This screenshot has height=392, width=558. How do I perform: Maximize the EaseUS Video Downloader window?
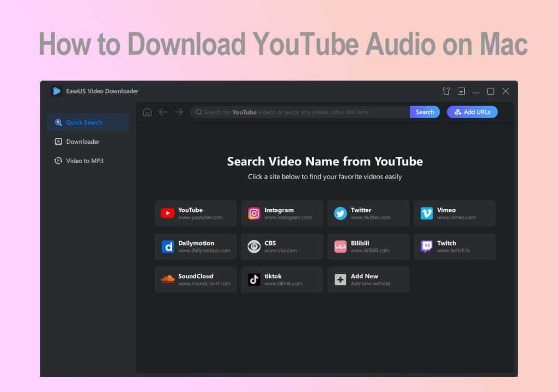point(490,91)
